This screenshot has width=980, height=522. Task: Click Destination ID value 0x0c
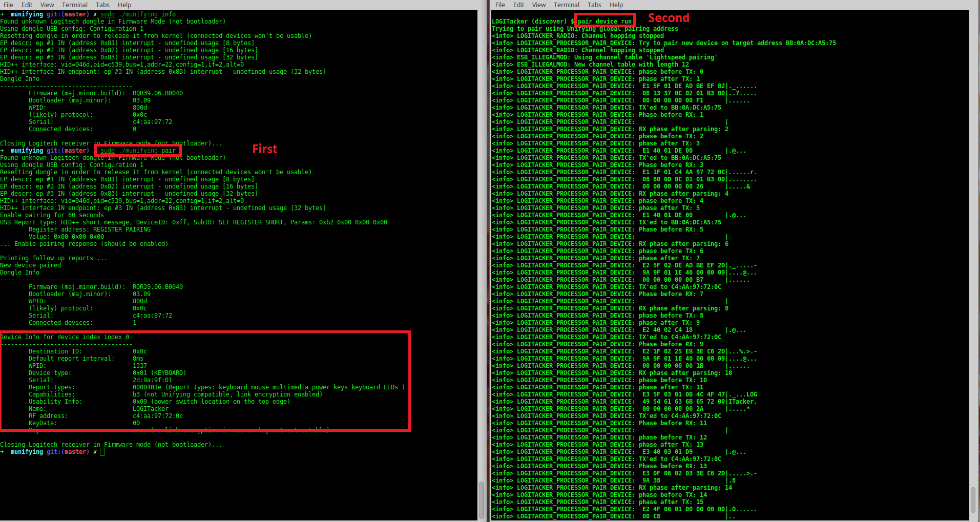coord(140,351)
